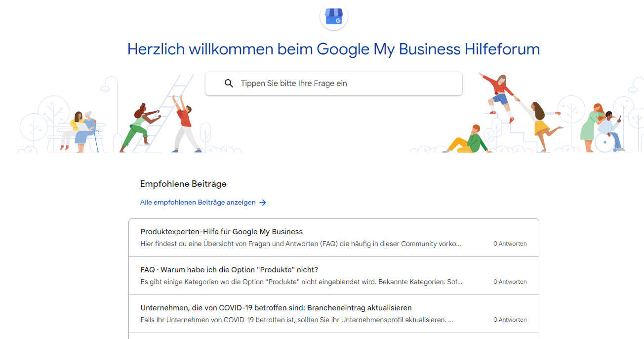
Task: Click the person in the wheelchair illustration
Action: pos(608,133)
